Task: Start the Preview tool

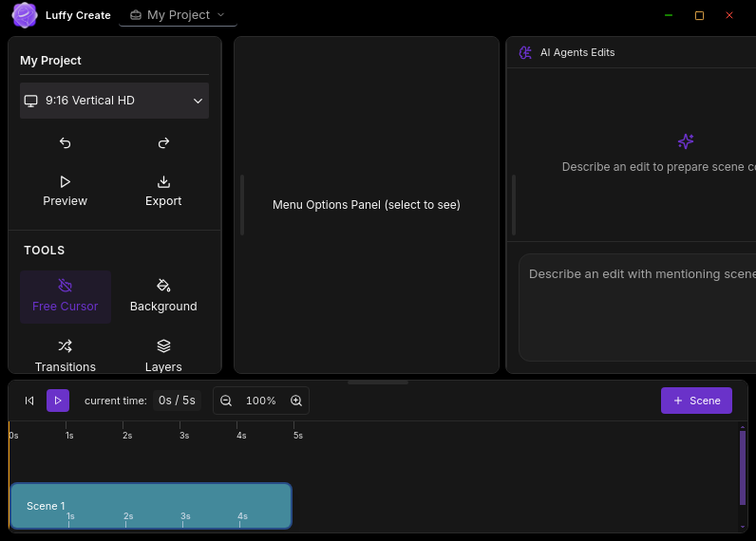Action: click(66, 192)
